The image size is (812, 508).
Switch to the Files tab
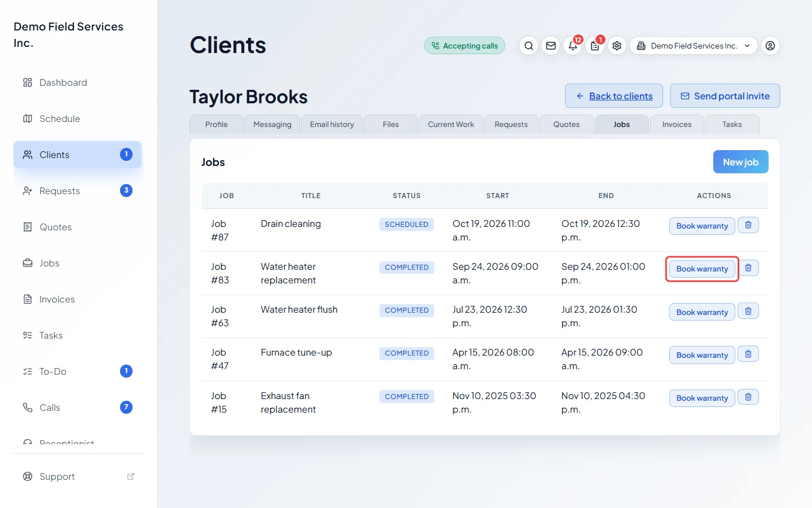click(x=391, y=124)
